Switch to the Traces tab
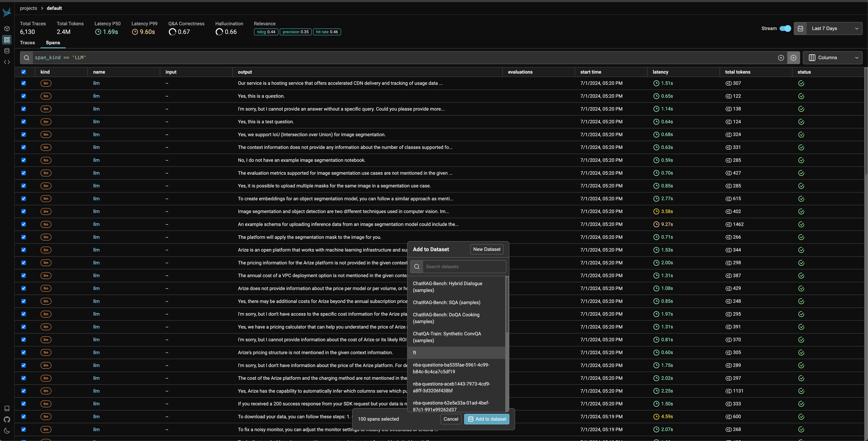 click(x=28, y=43)
